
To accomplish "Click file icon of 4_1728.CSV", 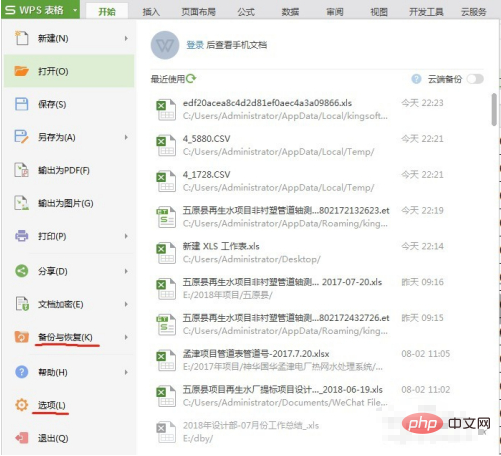I will (166, 181).
